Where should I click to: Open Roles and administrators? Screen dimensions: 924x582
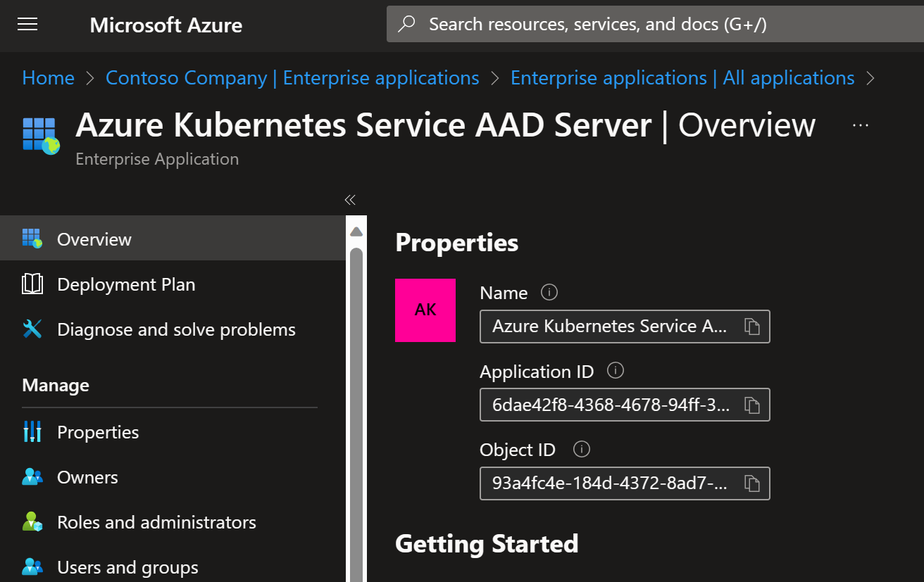pos(173,522)
